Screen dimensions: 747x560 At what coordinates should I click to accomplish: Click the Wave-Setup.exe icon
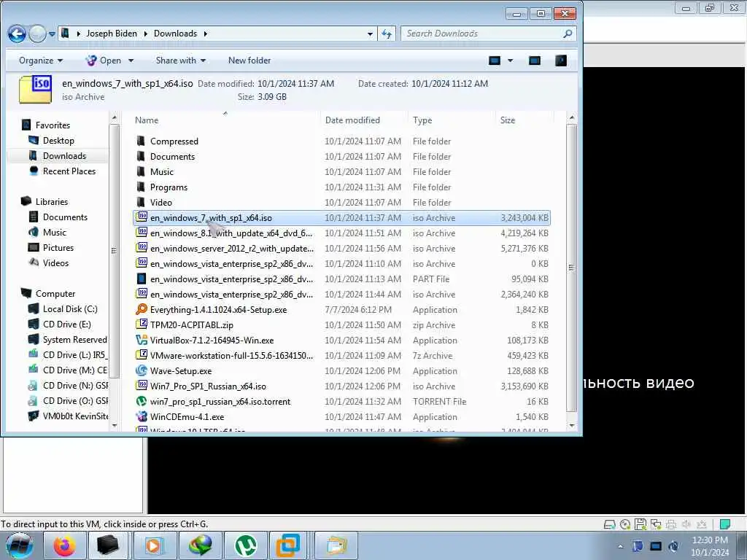[x=142, y=370]
